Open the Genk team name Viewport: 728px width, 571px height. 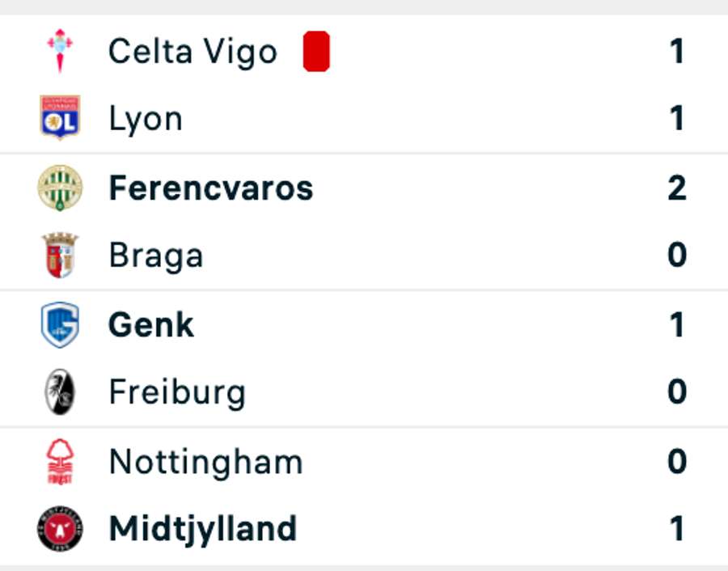(151, 325)
